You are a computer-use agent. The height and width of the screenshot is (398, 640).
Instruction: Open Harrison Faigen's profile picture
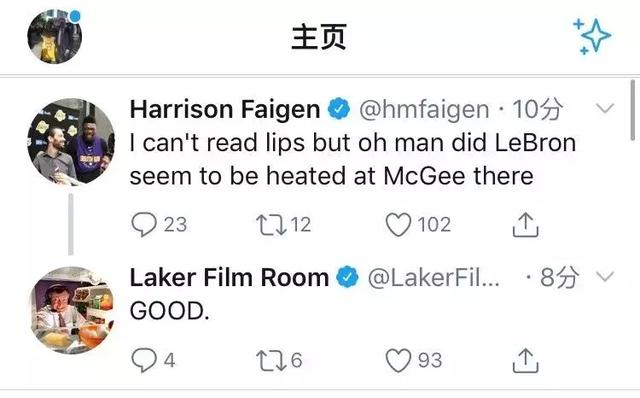[71, 142]
